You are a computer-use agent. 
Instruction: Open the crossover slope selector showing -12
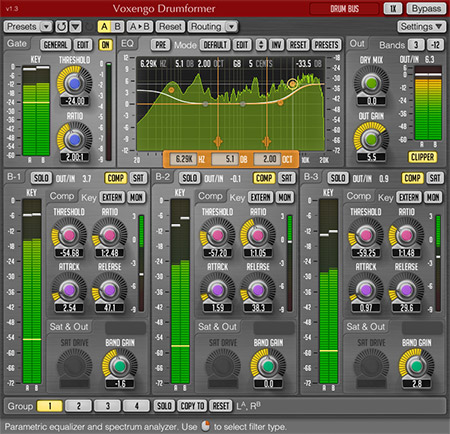435,45
